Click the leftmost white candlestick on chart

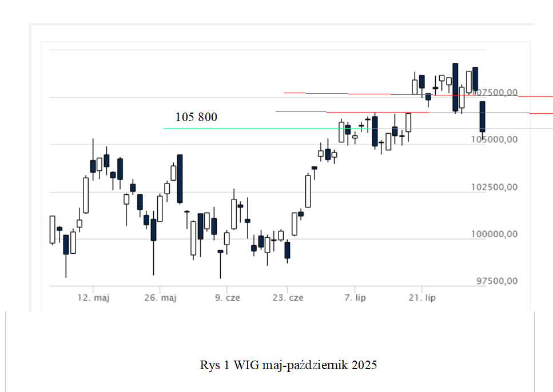click(x=53, y=229)
